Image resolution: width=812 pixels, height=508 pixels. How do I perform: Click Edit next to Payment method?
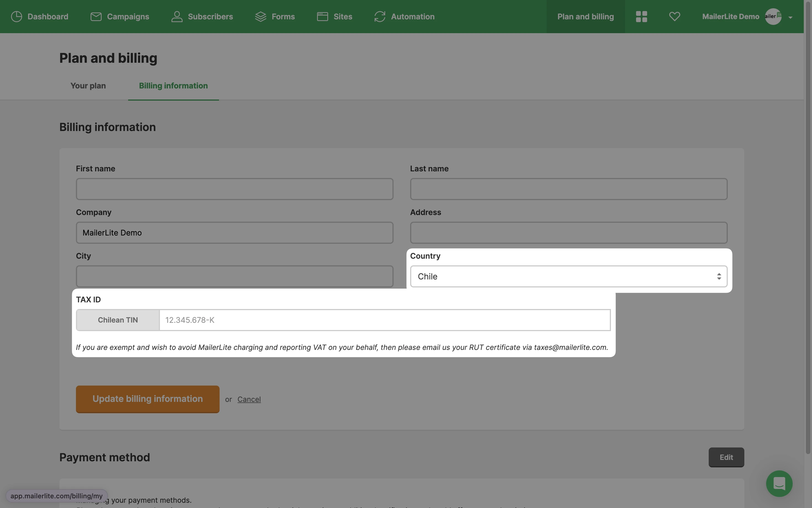(x=726, y=457)
